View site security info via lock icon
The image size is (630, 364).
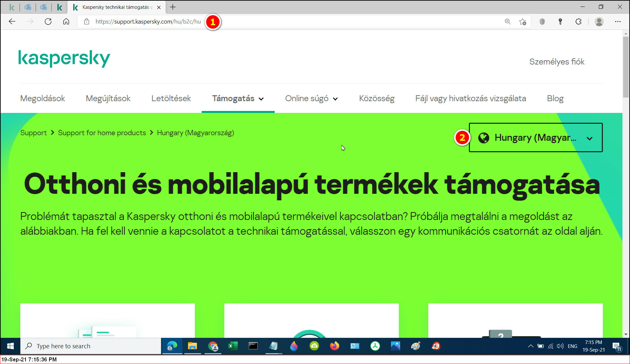click(x=86, y=22)
